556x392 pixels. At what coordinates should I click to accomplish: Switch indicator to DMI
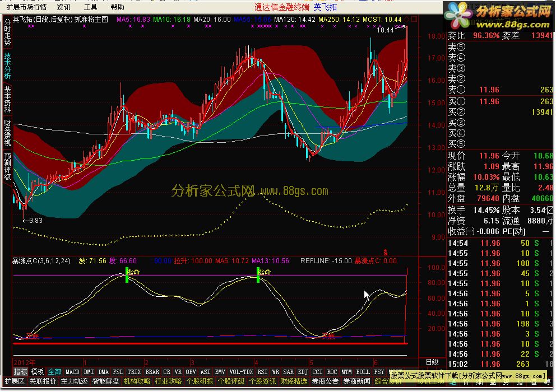click(89, 372)
